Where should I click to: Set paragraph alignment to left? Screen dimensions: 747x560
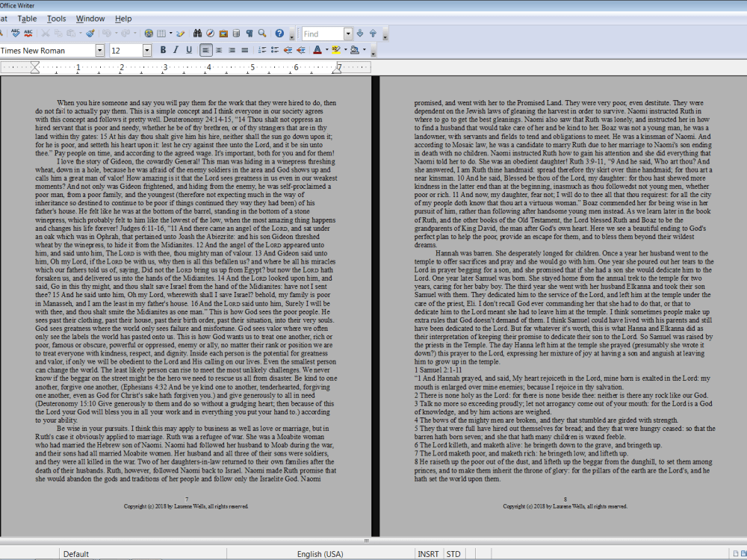click(x=206, y=50)
